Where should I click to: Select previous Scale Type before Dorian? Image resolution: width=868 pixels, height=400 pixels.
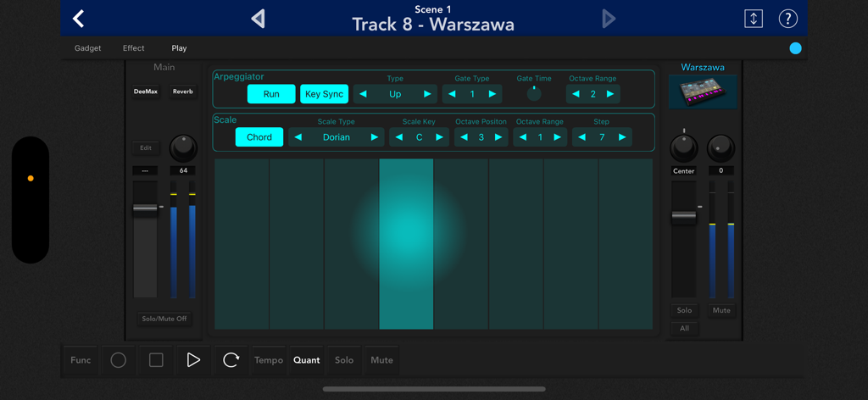[x=298, y=137]
